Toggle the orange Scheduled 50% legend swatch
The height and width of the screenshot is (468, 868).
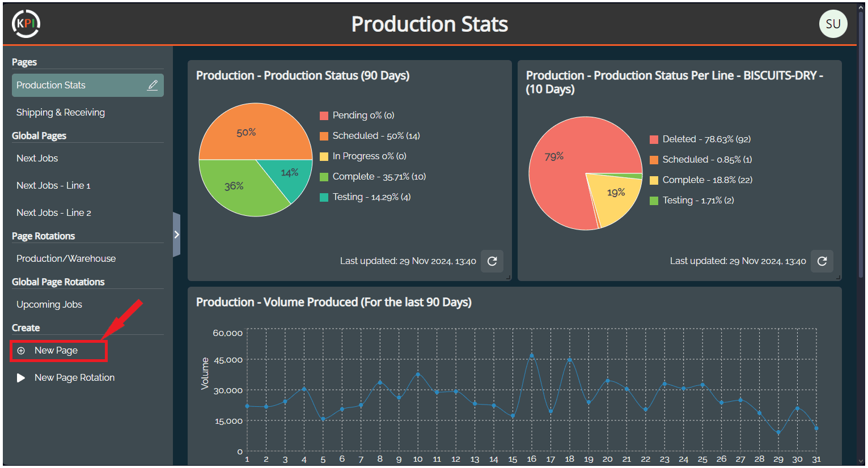[324, 136]
